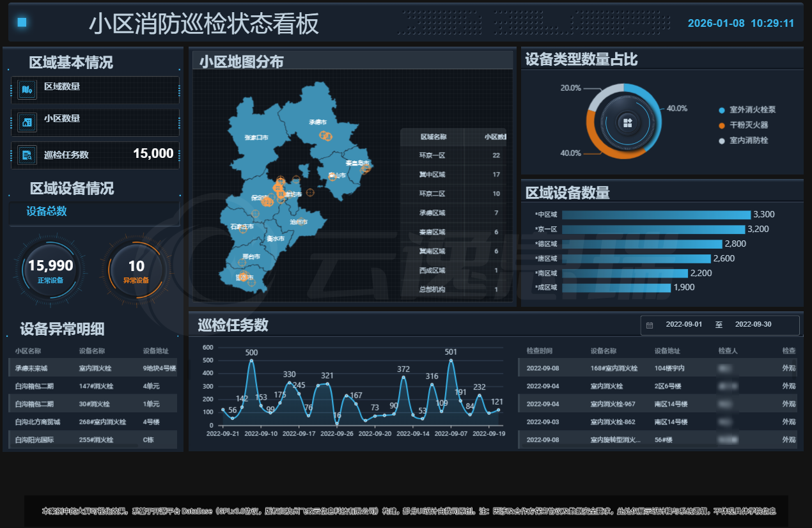
Task: Set the end date 2022-09-30 field
Action: (x=753, y=325)
